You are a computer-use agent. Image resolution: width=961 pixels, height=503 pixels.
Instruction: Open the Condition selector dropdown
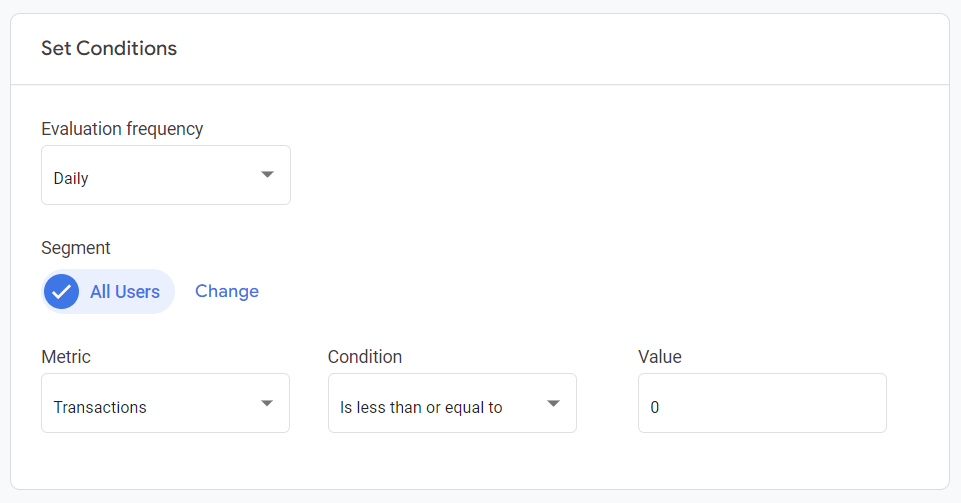(x=452, y=404)
